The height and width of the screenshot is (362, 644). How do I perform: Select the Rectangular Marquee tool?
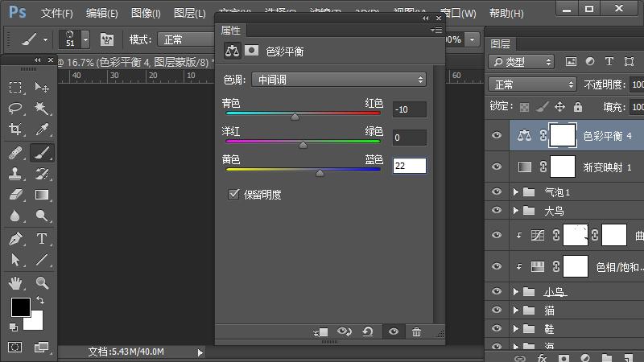[15, 87]
